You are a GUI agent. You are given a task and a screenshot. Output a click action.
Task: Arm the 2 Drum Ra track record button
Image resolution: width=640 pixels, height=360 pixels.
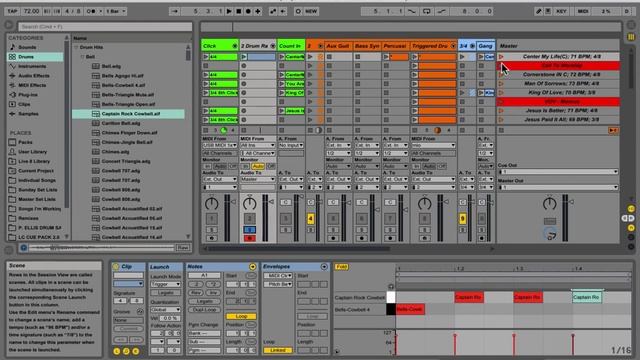click(x=249, y=238)
